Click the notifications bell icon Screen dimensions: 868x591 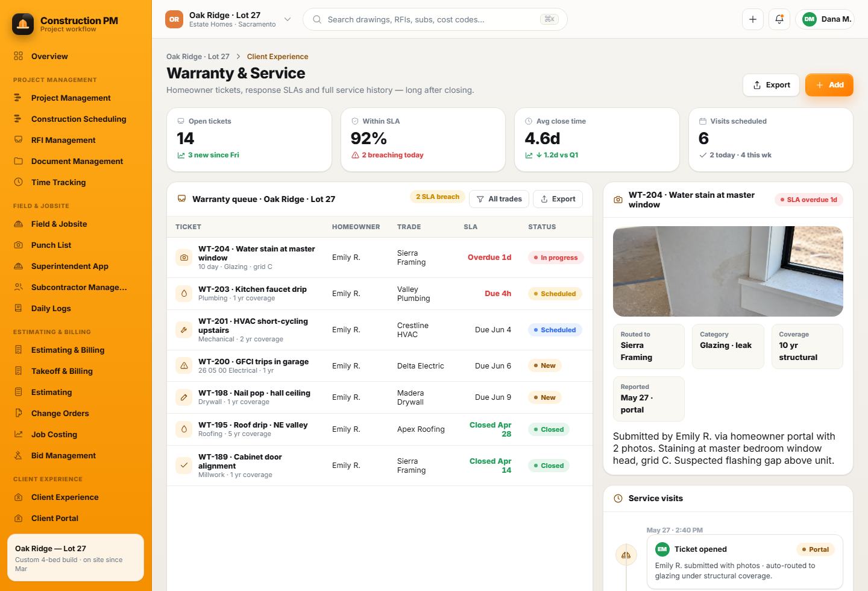pyautogui.click(x=779, y=19)
